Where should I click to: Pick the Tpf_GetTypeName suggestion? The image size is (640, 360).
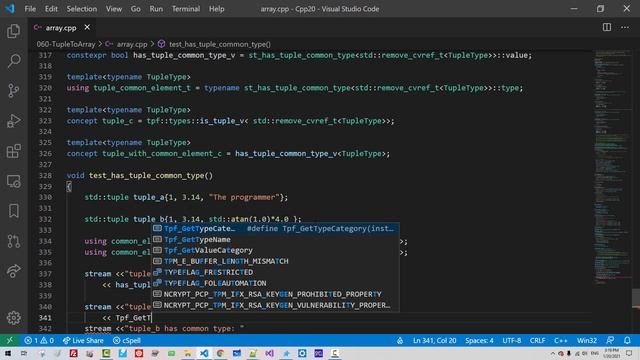pos(275,240)
